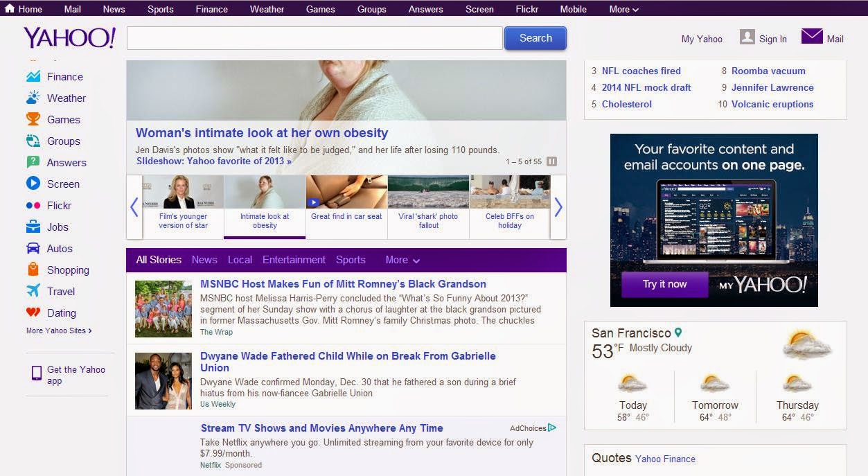Open the Groups icon in sidebar
This screenshot has height=476, width=868.
[x=33, y=141]
